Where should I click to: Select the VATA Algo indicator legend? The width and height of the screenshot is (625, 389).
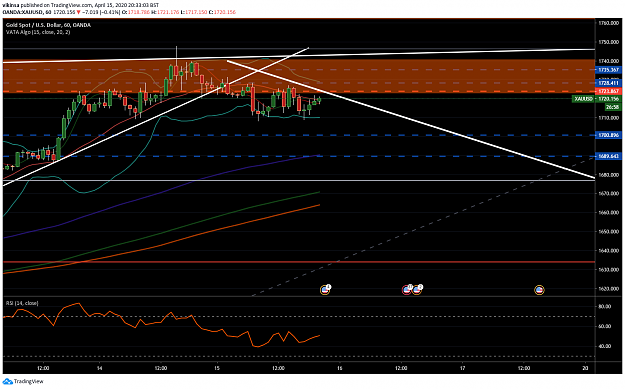tap(38, 32)
